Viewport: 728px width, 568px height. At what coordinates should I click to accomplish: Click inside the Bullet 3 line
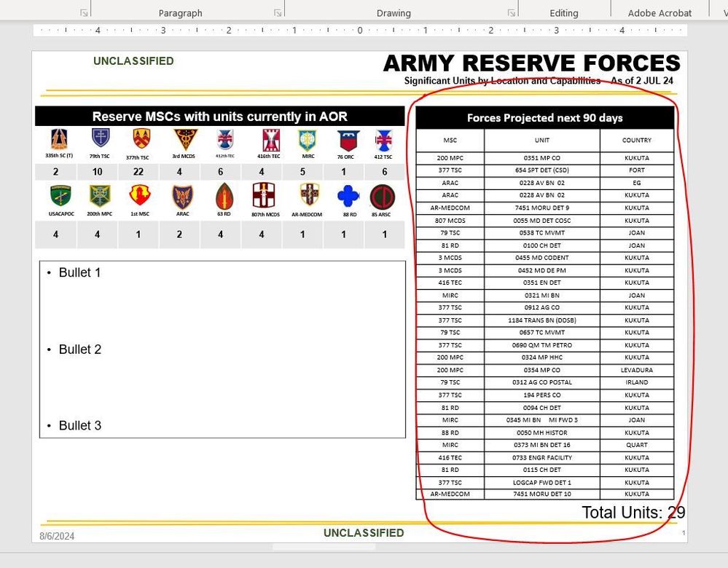(80, 425)
